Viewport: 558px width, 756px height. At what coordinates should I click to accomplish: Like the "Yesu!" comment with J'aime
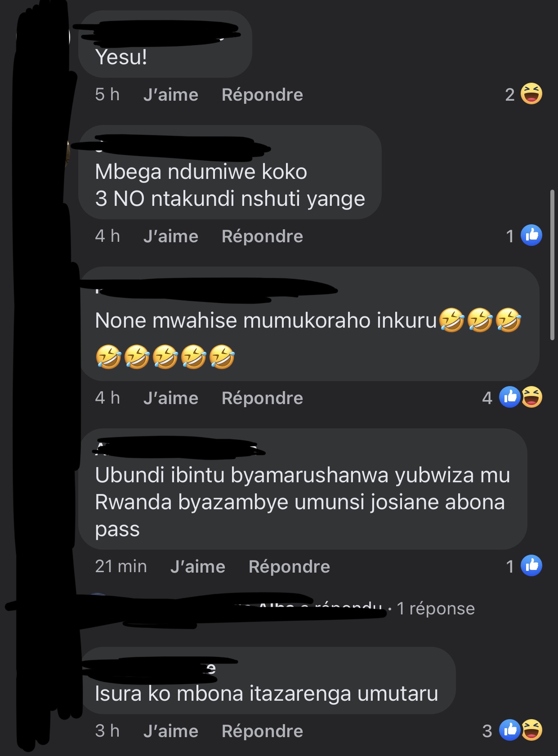point(171,95)
